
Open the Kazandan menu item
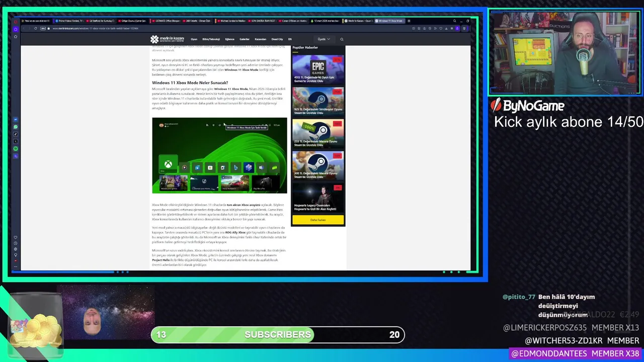[261, 39]
